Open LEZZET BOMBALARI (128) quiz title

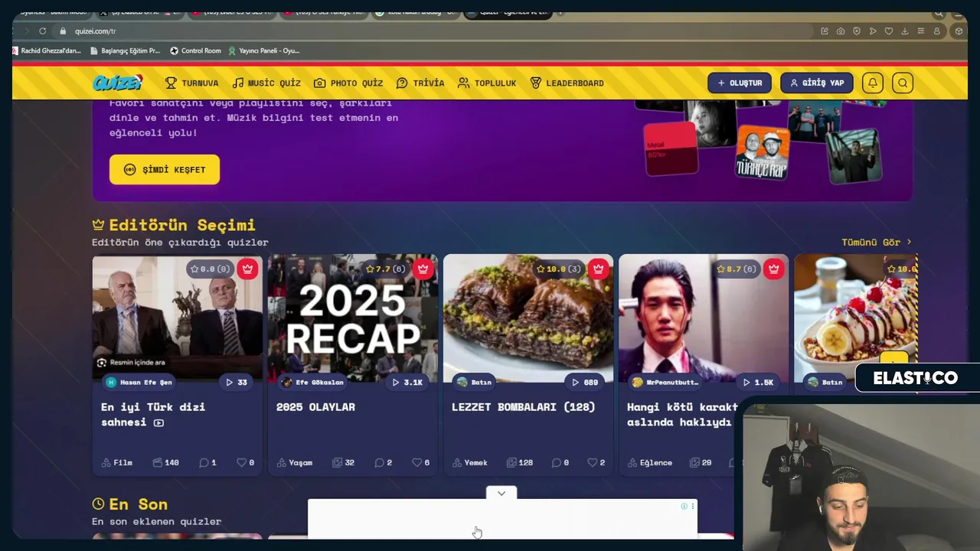pos(524,407)
